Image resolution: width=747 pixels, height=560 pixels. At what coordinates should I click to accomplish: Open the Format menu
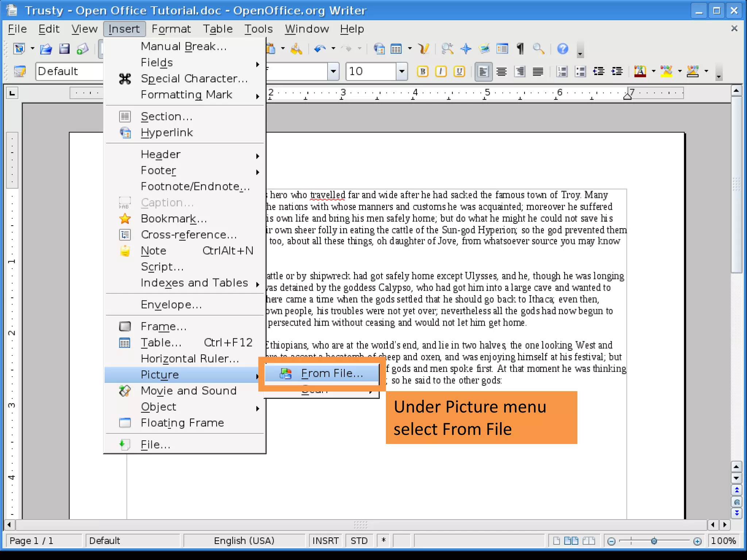pos(171,29)
